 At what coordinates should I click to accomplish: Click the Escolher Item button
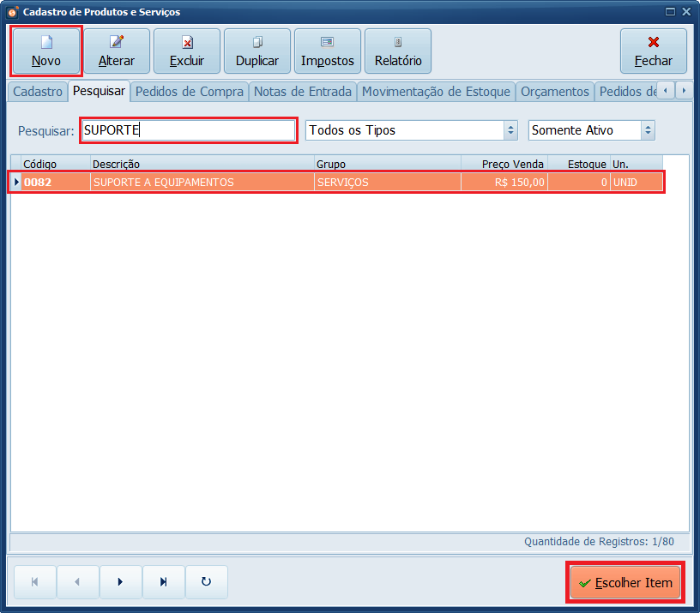pyautogui.click(x=625, y=583)
